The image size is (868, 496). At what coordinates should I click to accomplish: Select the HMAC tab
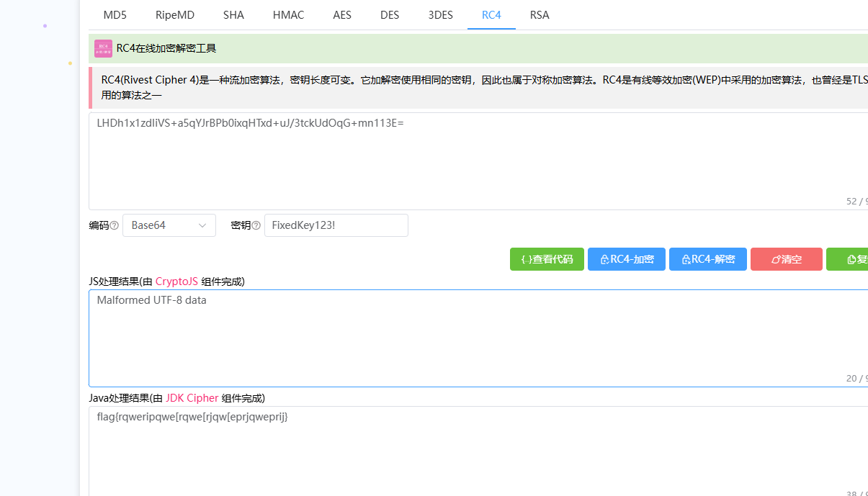click(x=288, y=15)
